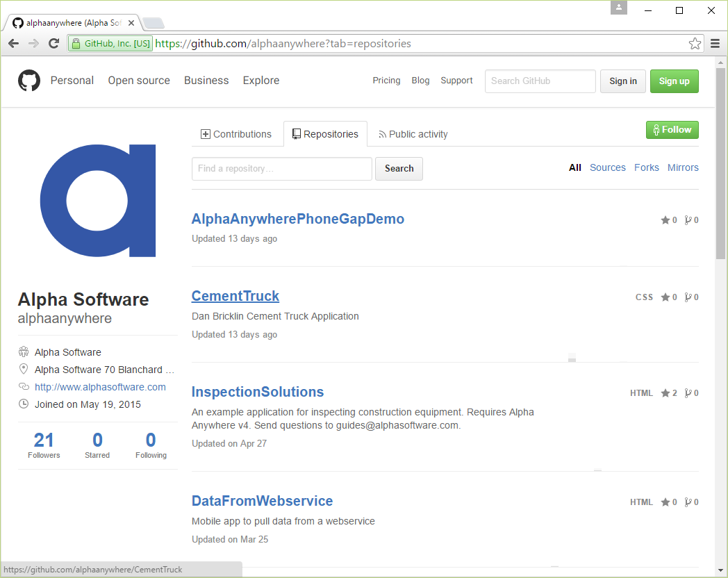
Task: Click the browser forward arrow
Action: pos(33,44)
